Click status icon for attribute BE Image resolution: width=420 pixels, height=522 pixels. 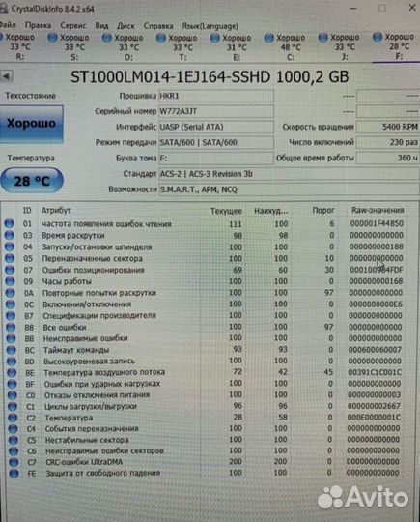pos(12,372)
